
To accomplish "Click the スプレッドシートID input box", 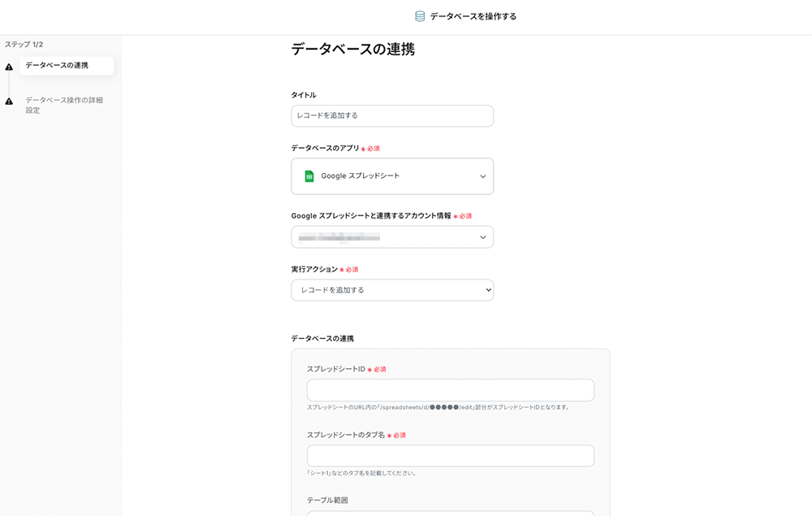I will 451,390.
